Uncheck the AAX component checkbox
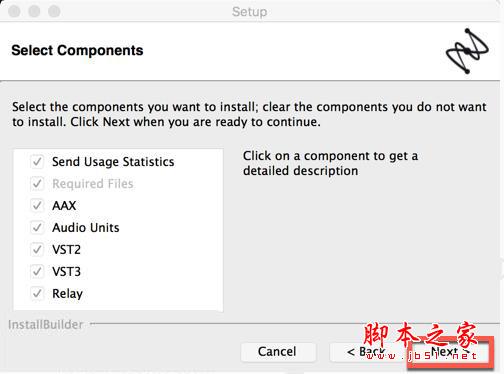Viewport: 504px width, 374px height. (37, 206)
